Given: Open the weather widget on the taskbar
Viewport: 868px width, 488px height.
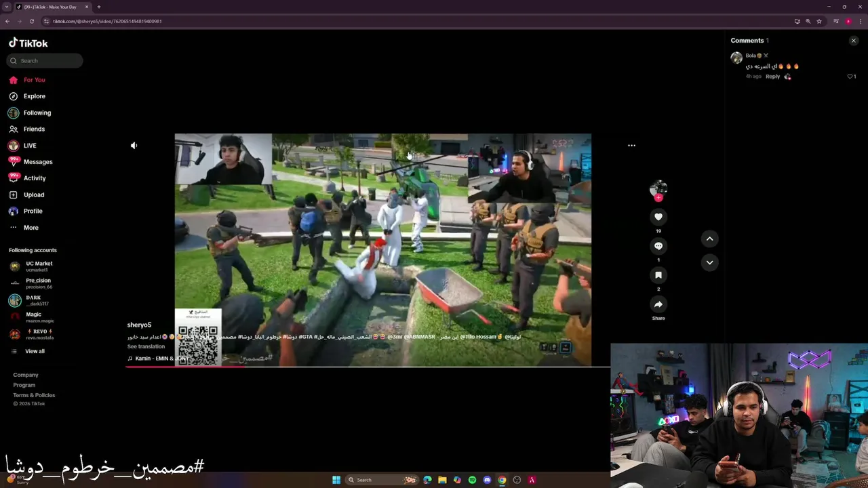Looking at the screenshot, I should (x=17, y=480).
